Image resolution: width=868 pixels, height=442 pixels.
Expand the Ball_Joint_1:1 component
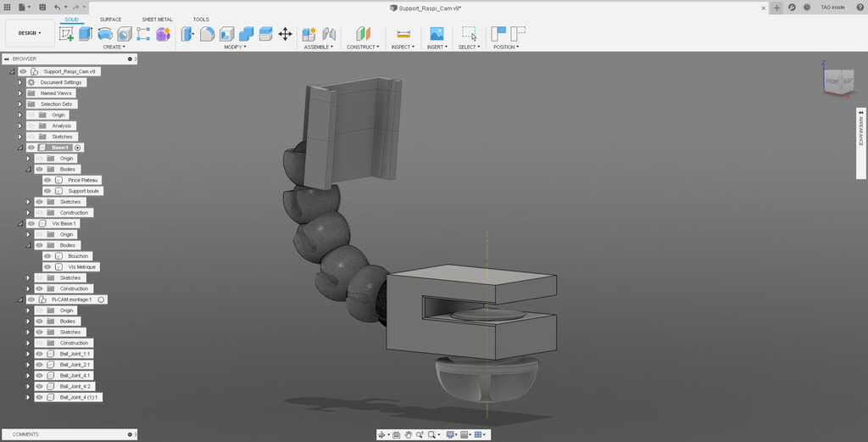click(29, 354)
